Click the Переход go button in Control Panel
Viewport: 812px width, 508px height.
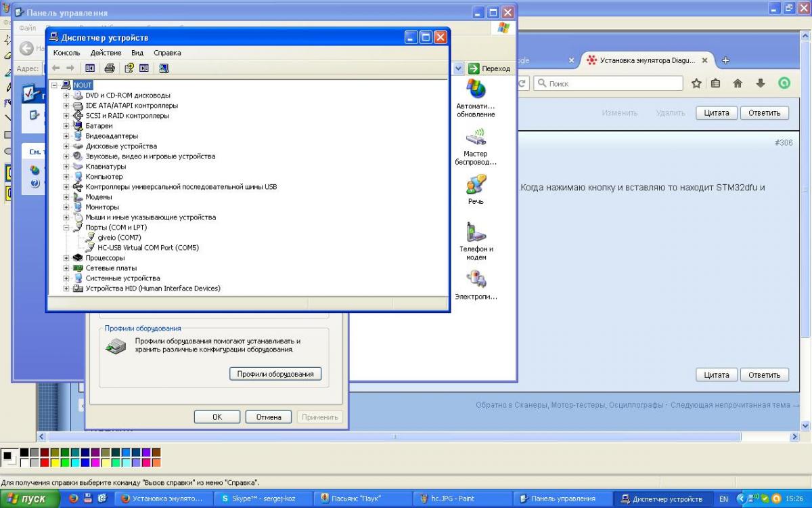[x=490, y=68]
